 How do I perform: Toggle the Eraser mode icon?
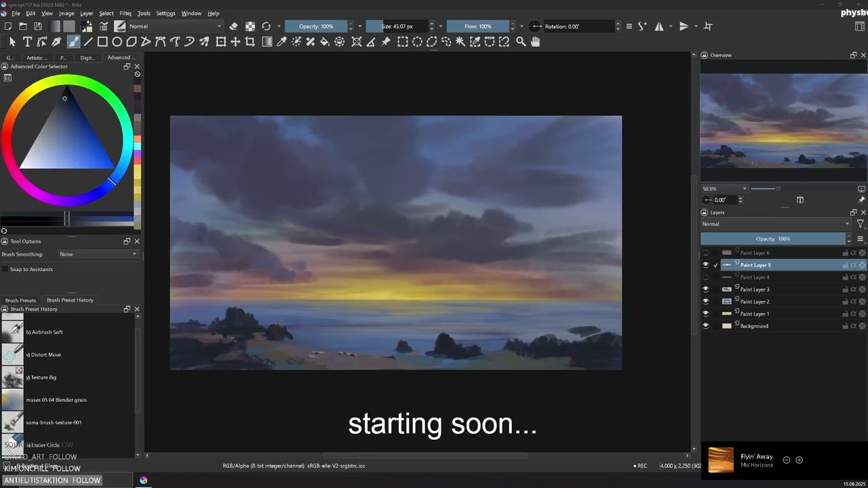(x=234, y=26)
